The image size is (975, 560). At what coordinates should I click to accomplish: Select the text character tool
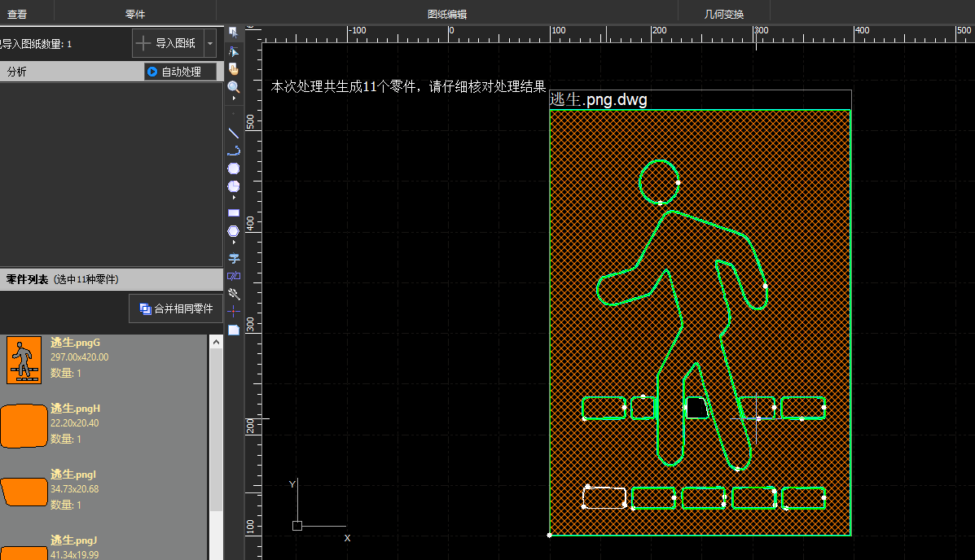point(234,259)
